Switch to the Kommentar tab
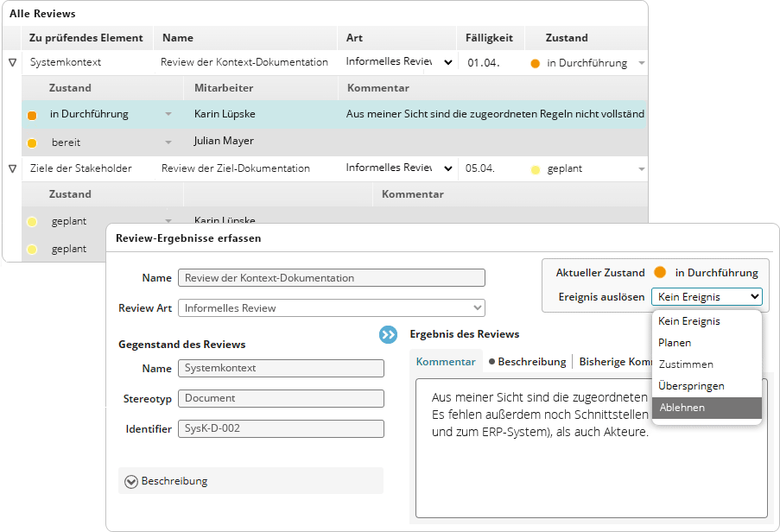780x532 pixels. pyautogui.click(x=446, y=362)
